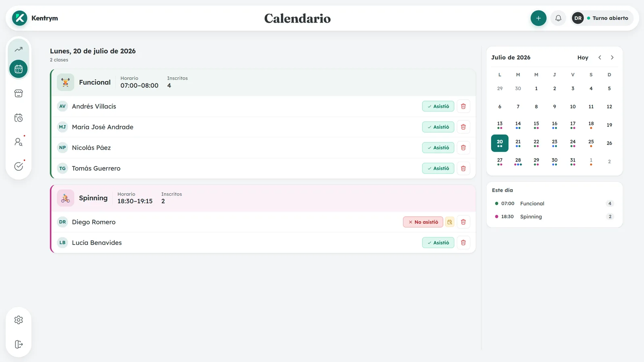644x362 pixels.
Task: Select July 19 in mini calendar
Action: pyautogui.click(x=609, y=125)
